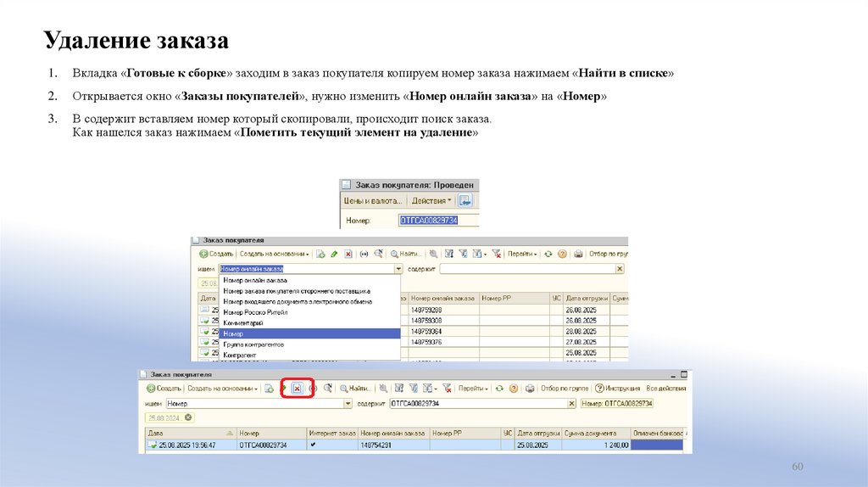This screenshot has height=487, width=868.
Task: Select 'Комментарий' option in dropdown list
Action: tap(310, 322)
